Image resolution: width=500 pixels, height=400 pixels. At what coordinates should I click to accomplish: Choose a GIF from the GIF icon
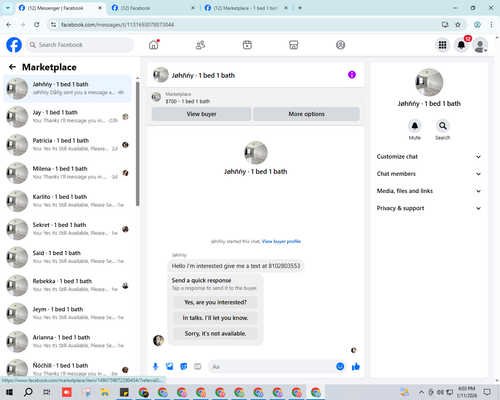pyautogui.click(x=198, y=367)
